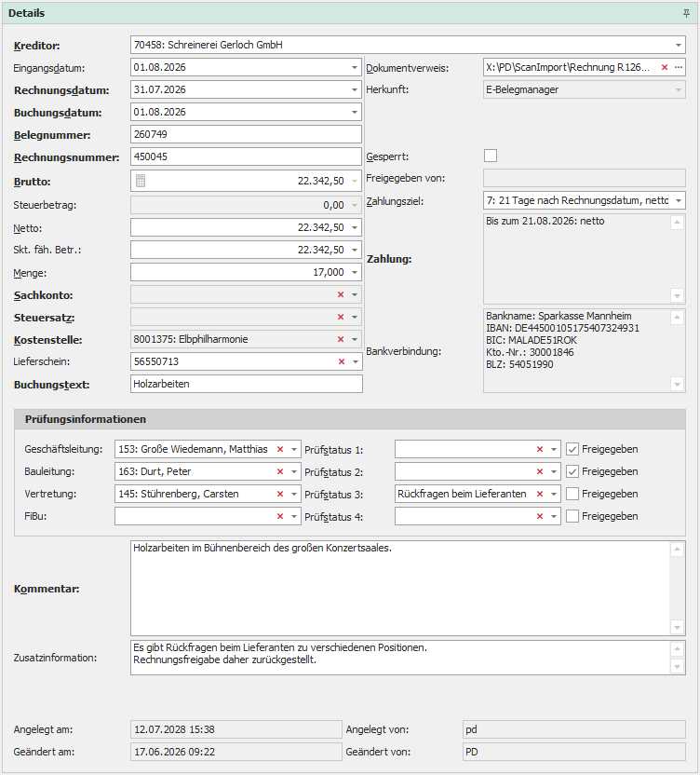The height and width of the screenshot is (775, 700).
Task: Open Rechnungsdatum date picker dropdown
Action: 355,89
